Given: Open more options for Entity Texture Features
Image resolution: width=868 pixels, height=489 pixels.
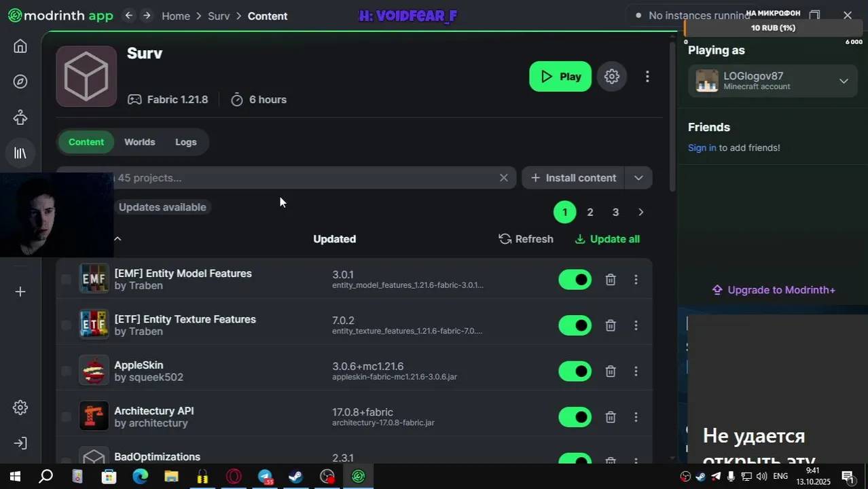Looking at the screenshot, I should (x=636, y=325).
